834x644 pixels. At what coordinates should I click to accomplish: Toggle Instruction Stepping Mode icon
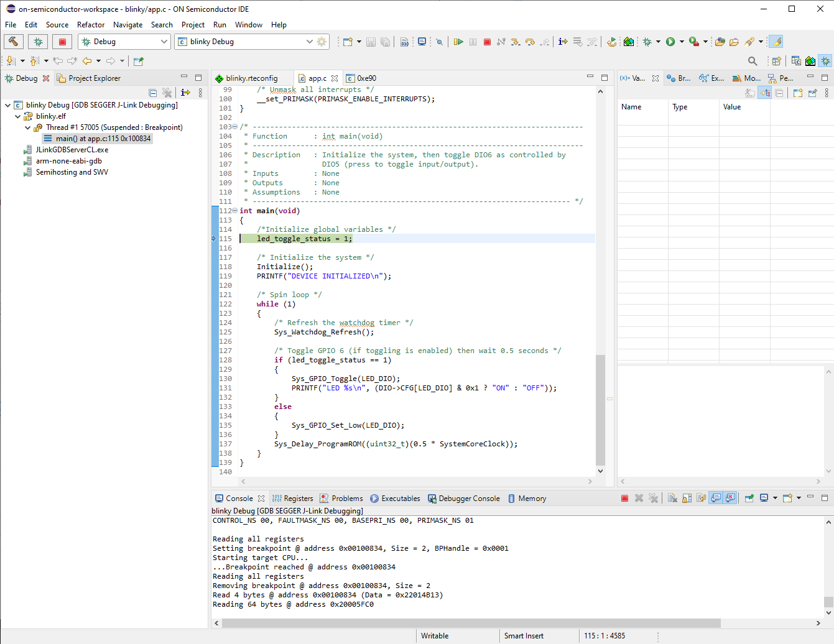[x=563, y=42]
